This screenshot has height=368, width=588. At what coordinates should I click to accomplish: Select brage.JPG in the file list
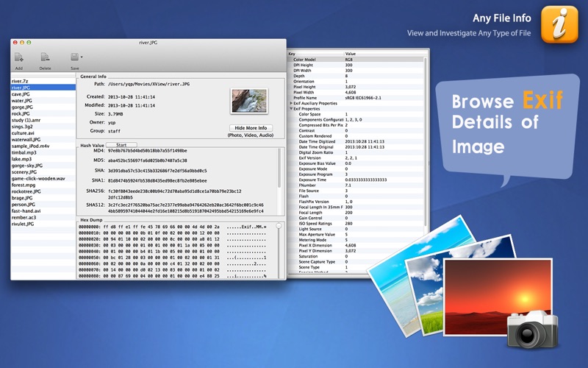pyautogui.click(x=43, y=198)
